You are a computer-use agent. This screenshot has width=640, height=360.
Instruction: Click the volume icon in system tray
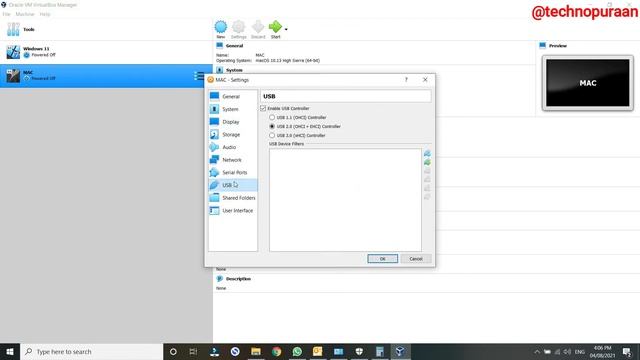pos(568,352)
